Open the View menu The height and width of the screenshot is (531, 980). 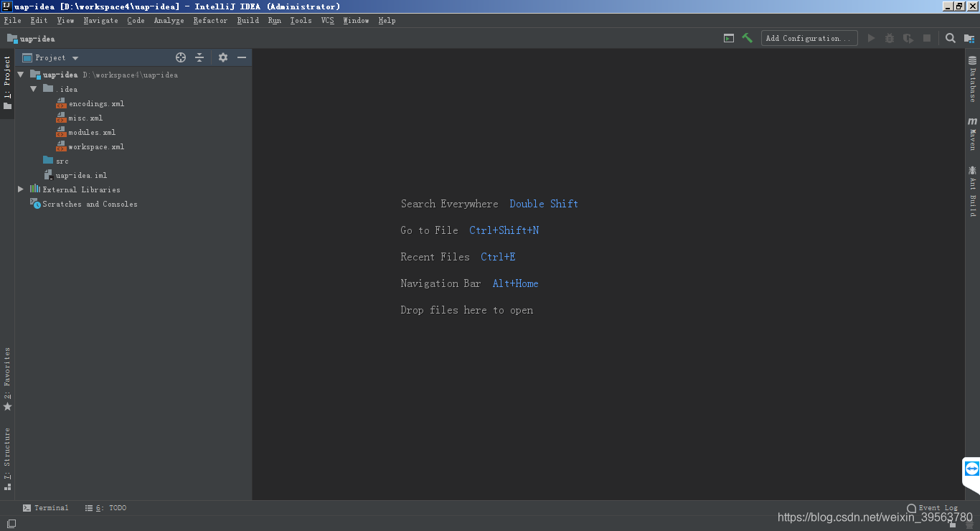[65, 20]
